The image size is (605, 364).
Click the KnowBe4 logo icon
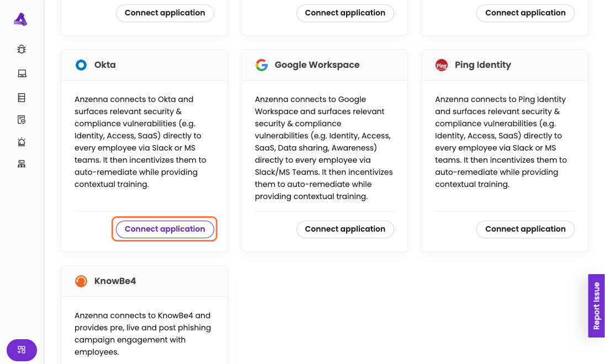click(x=81, y=281)
